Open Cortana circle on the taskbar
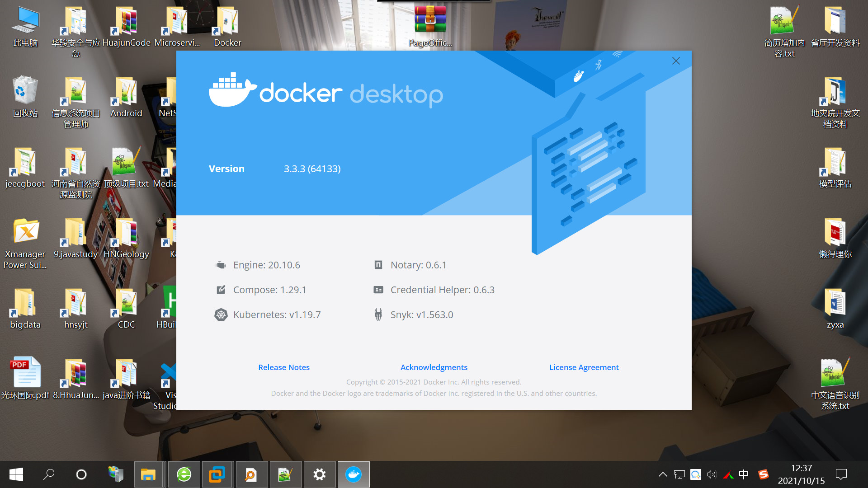 point(81,474)
